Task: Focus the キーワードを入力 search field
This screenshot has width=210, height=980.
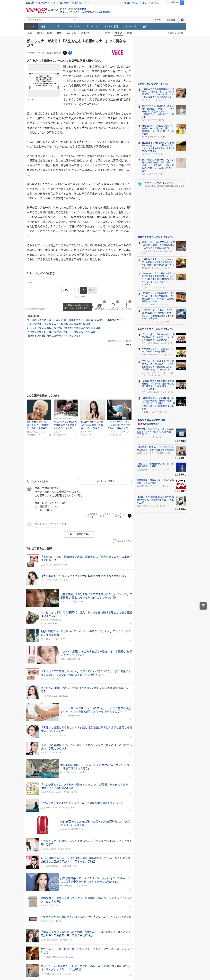Action: coord(49,20)
